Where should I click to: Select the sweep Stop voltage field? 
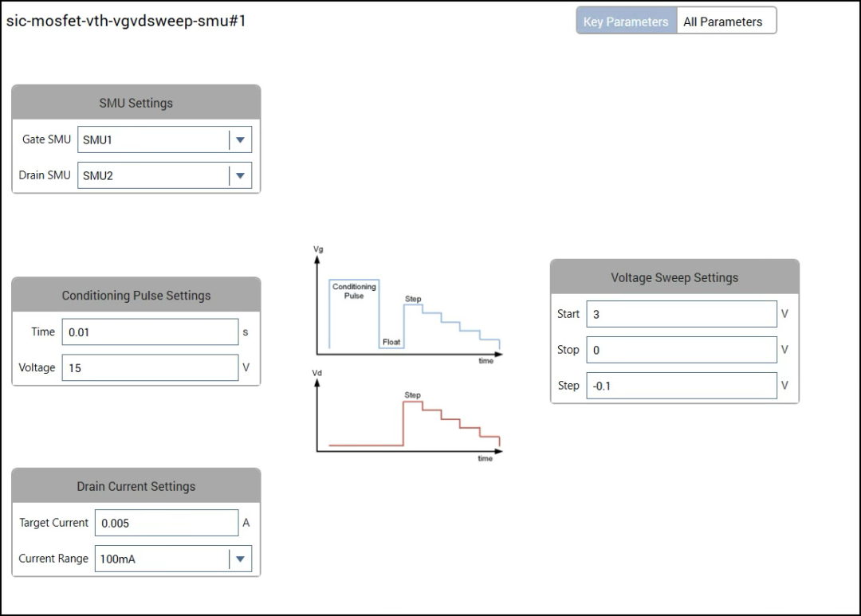pyautogui.click(x=681, y=350)
